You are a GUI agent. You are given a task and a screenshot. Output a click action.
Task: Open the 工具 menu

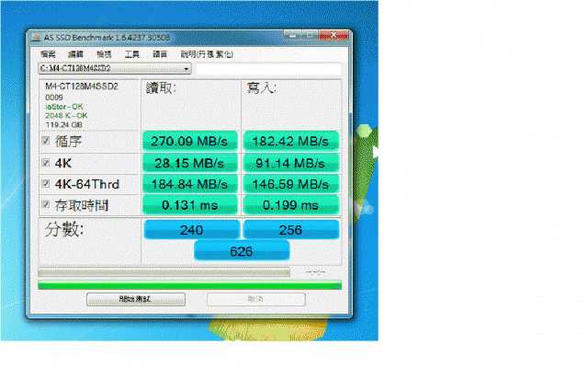(131, 54)
